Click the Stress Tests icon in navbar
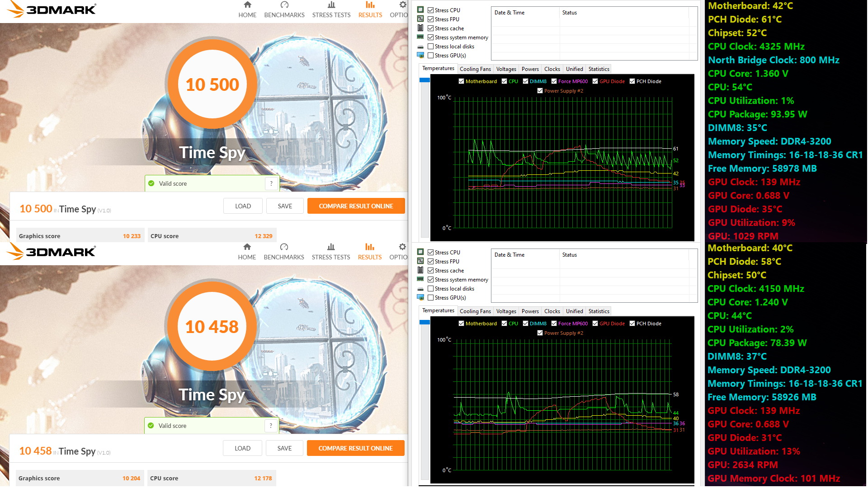The width and height of the screenshot is (868, 488). [331, 6]
